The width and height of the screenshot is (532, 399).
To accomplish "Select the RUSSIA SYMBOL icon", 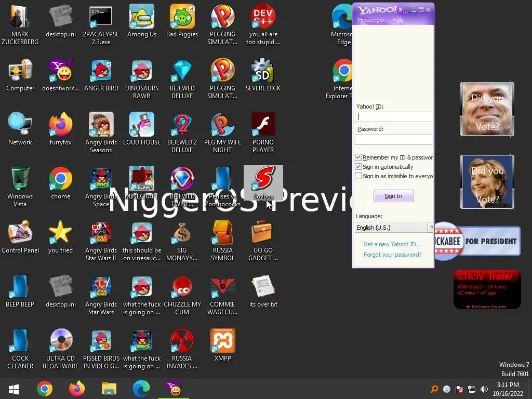I will click(222, 241).
